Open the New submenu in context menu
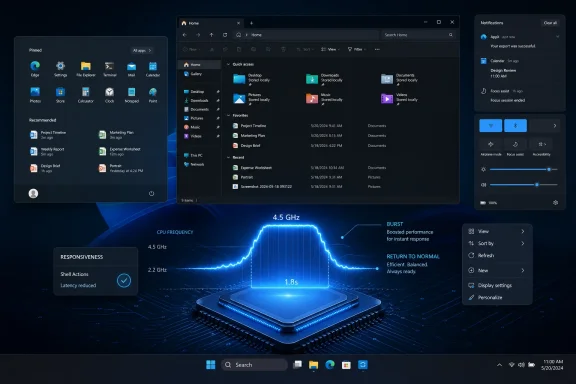The image size is (576, 384). point(497,270)
